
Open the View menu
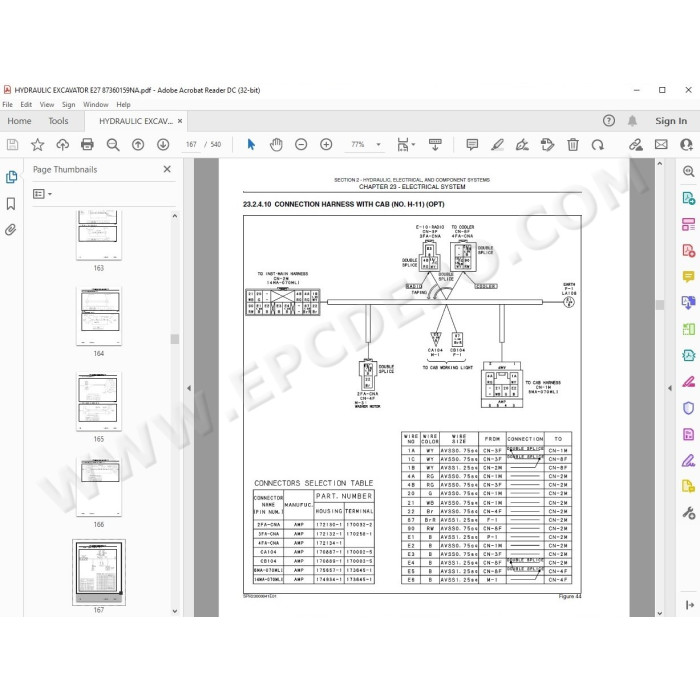coord(47,104)
